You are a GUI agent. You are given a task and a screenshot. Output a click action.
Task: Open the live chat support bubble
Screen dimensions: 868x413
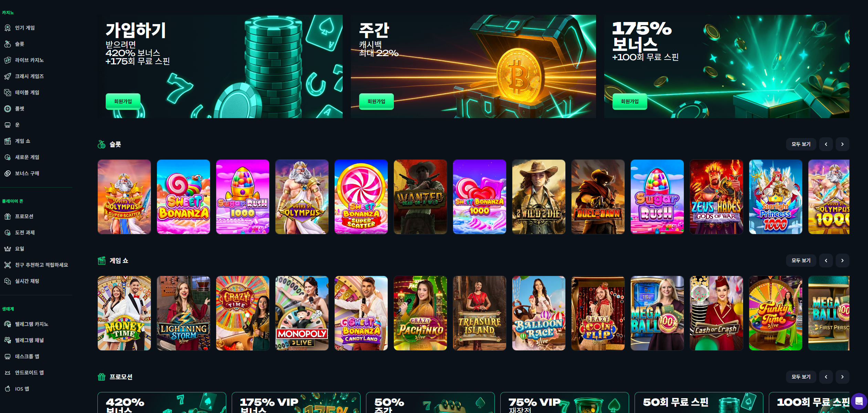pyautogui.click(x=859, y=401)
